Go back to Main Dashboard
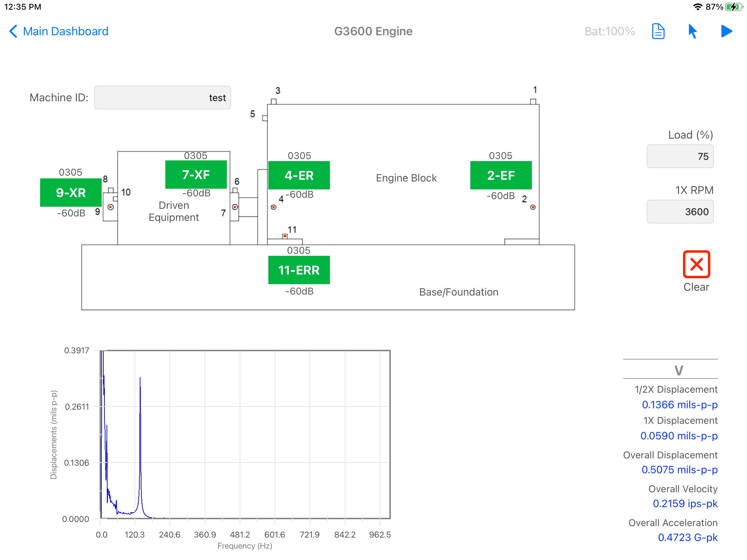The image size is (747, 560). tap(59, 31)
